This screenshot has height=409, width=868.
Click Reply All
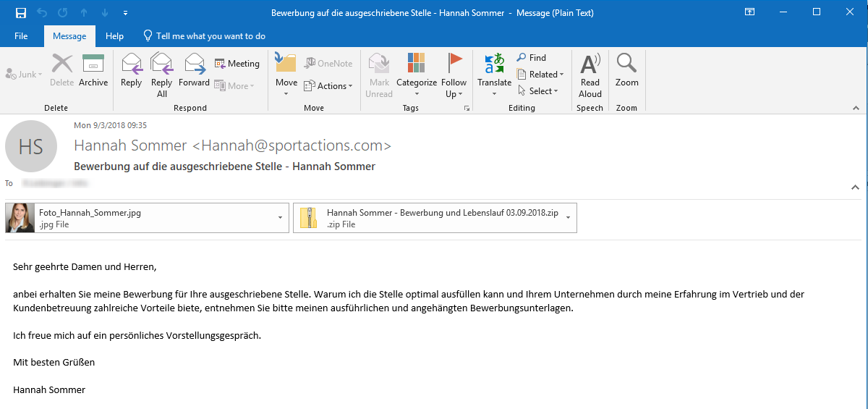pyautogui.click(x=161, y=75)
